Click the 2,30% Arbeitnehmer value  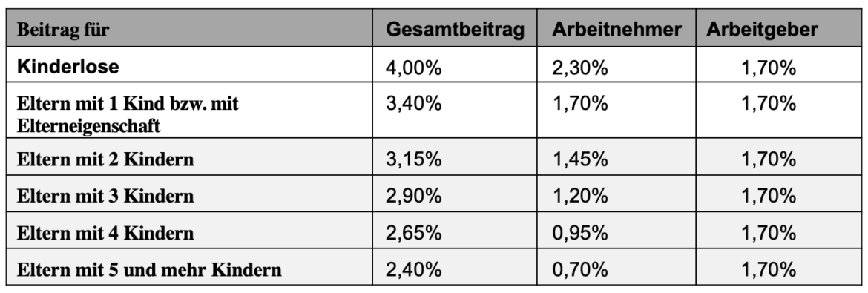click(580, 68)
